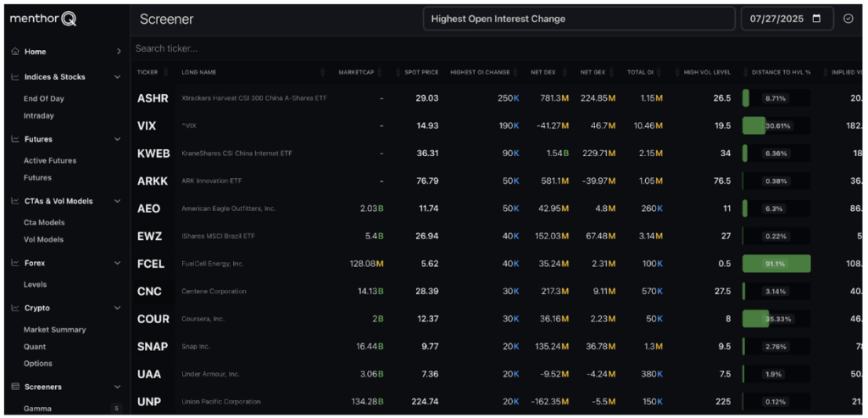Click the Crypto chart icon
The height and width of the screenshot is (418, 868).
[15, 308]
